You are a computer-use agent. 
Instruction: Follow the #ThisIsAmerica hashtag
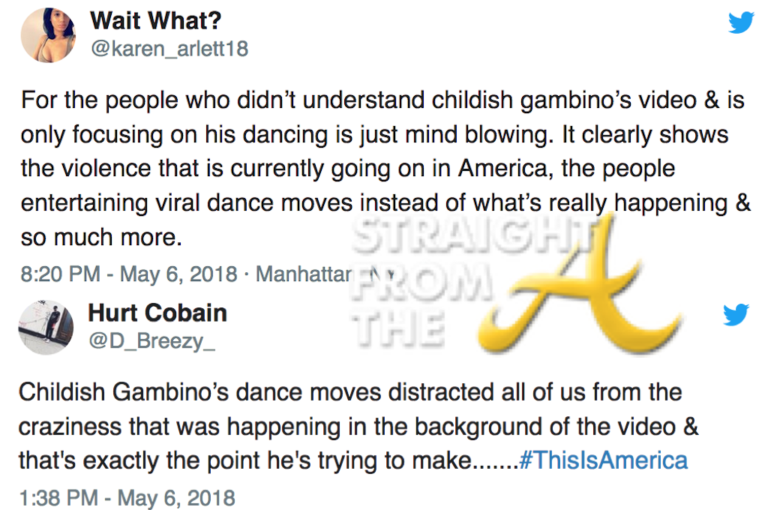(x=604, y=460)
